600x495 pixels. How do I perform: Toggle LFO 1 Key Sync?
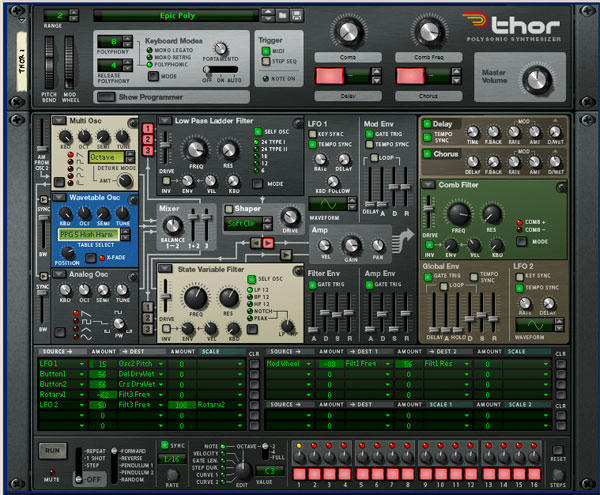click(313, 134)
